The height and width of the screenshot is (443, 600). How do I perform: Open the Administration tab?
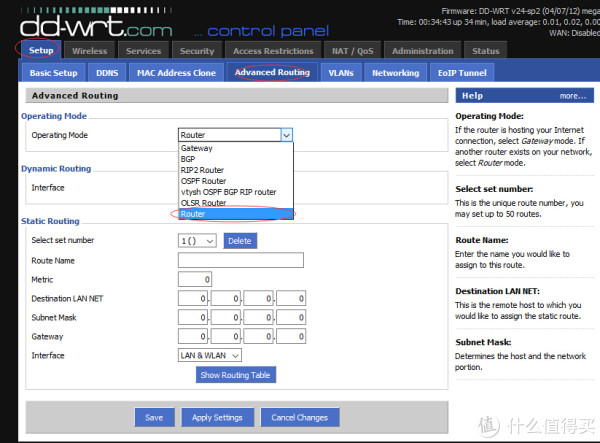point(422,51)
